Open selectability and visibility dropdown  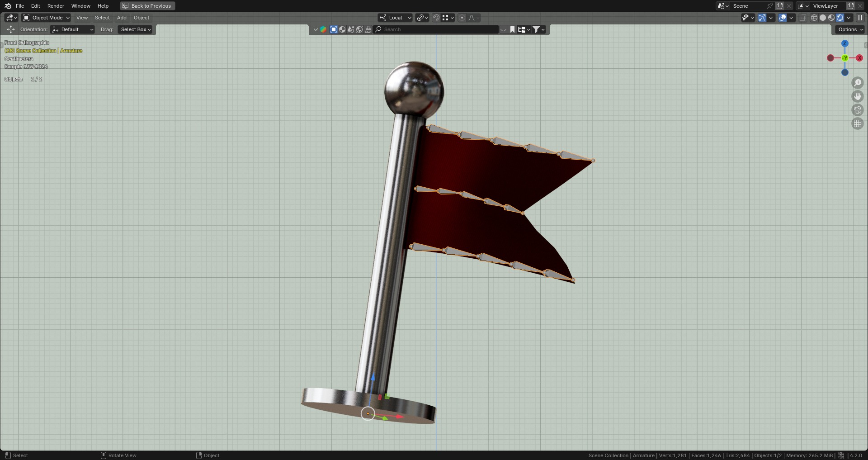point(748,18)
